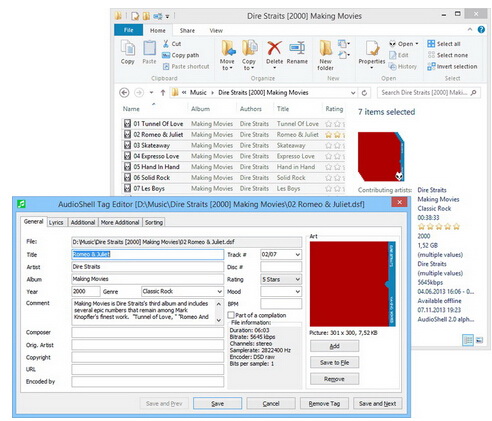Switch to the Lyrics tab
The height and width of the screenshot is (421, 492).
(x=56, y=222)
